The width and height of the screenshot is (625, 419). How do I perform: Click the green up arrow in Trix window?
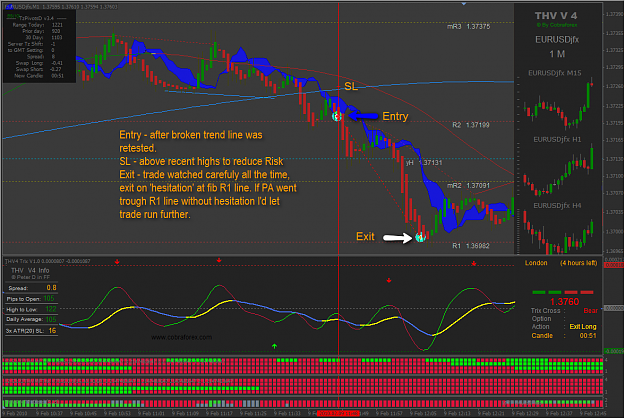(x=274, y=346)
